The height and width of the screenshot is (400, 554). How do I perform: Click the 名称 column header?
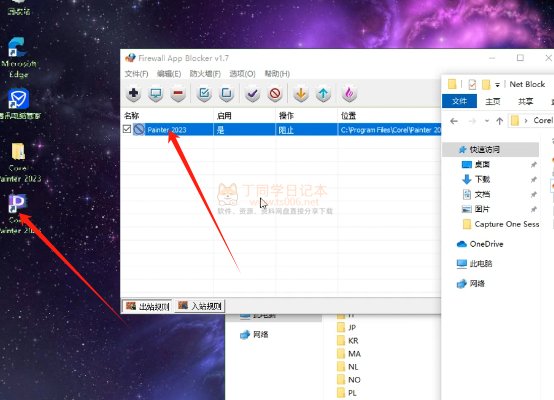tap(167, 116)
